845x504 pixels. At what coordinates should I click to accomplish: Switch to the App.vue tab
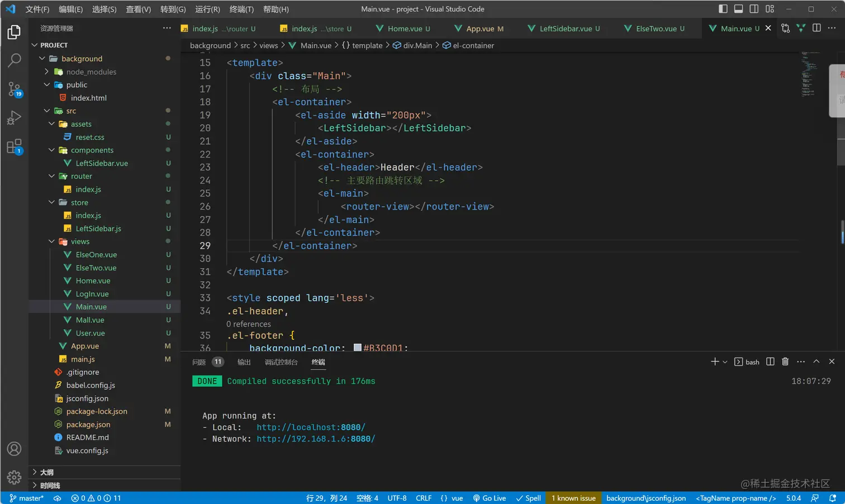(x=480, y=28)
